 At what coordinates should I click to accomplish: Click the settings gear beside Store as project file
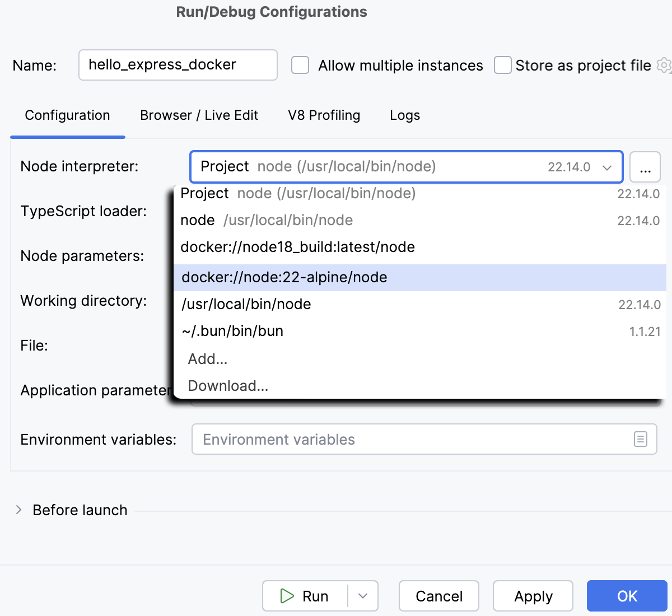click(663, 65)
